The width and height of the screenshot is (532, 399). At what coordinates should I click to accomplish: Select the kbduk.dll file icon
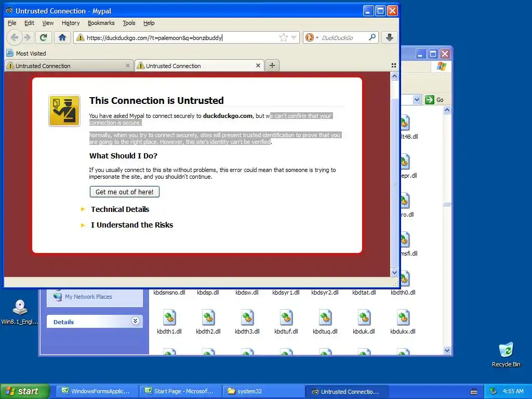pos(364,317)
